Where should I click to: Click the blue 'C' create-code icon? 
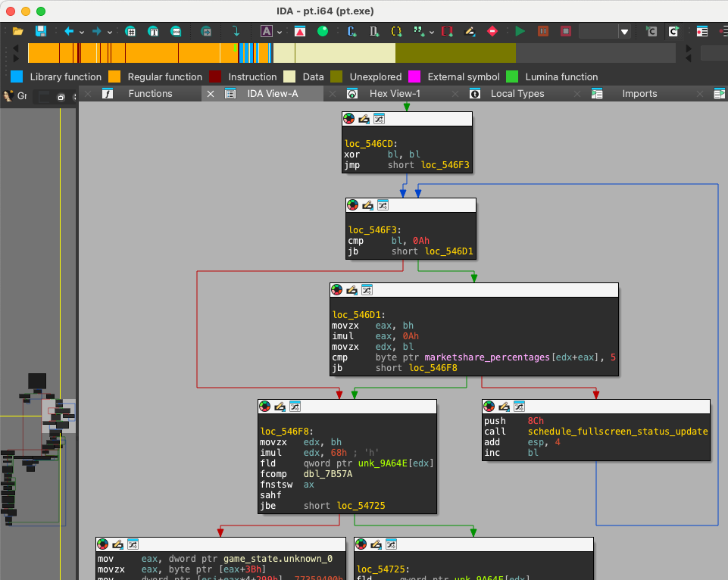(x=352, y=31)
